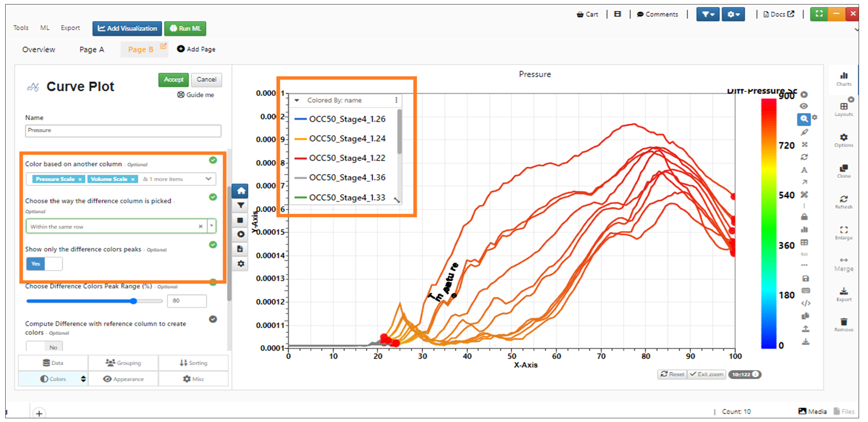The image size is (868, 422).
Task: Toggle the eye visibility icon in chart toolbar
Action: 804,106
